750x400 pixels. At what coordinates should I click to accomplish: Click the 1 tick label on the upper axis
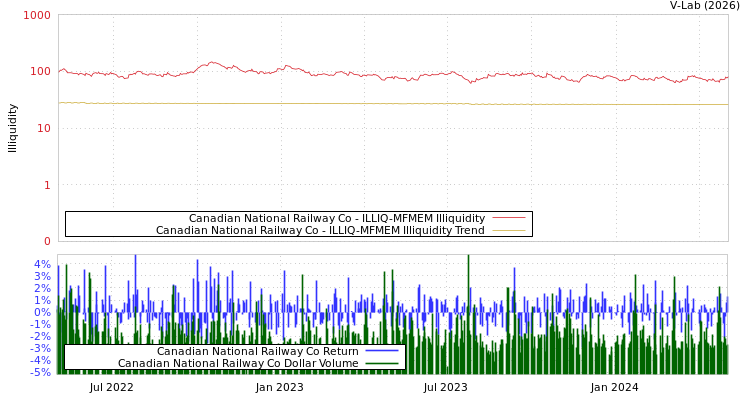46,185
